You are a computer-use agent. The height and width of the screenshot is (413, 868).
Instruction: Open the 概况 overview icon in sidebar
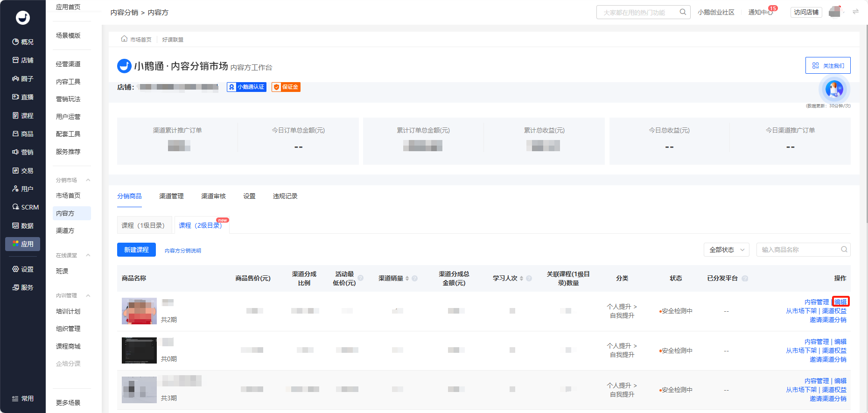tap(15, 42)
